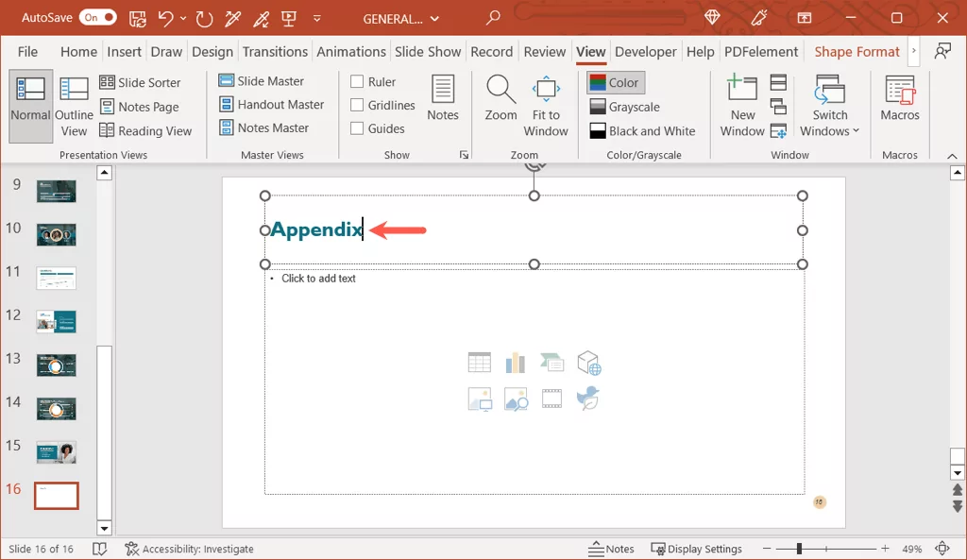967x560 pixels.
Task: Switch to the Insert tab
Action: pos(124,52)
